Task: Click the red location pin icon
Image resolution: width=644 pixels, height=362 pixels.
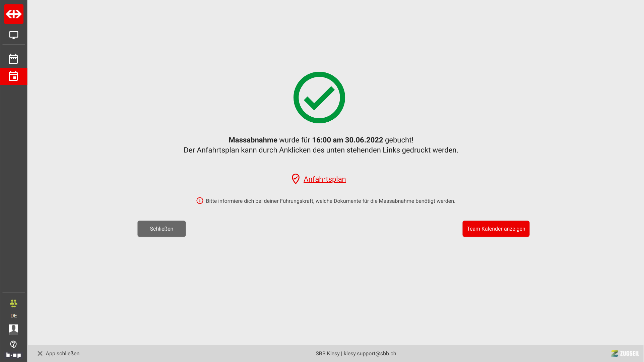Action: [296, 179]
